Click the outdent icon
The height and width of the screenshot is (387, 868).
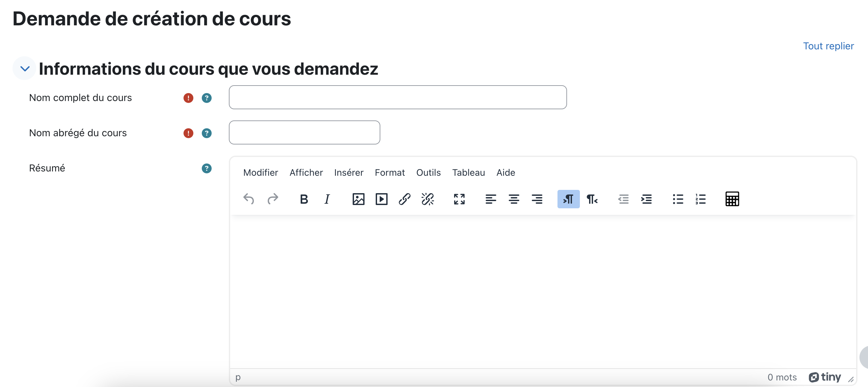623,199
